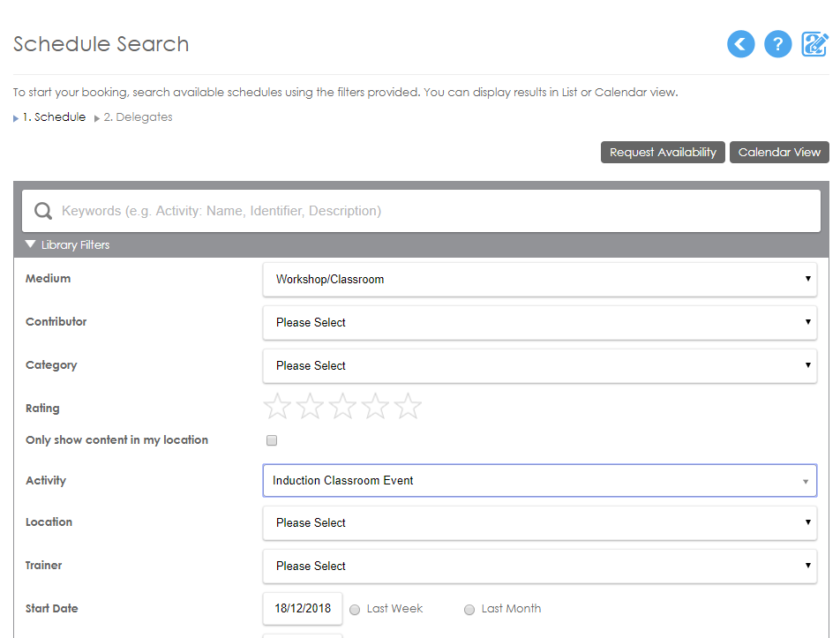Click the edit notepad icon
This screenshot has width=840, height=638.
814,44
